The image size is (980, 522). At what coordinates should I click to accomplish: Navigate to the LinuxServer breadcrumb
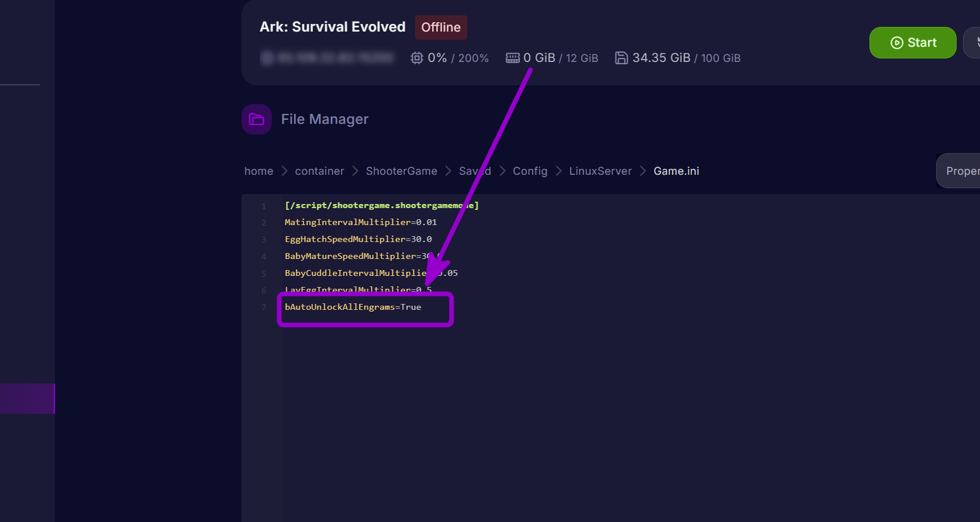pyautogui.click(x=601, y=171)
